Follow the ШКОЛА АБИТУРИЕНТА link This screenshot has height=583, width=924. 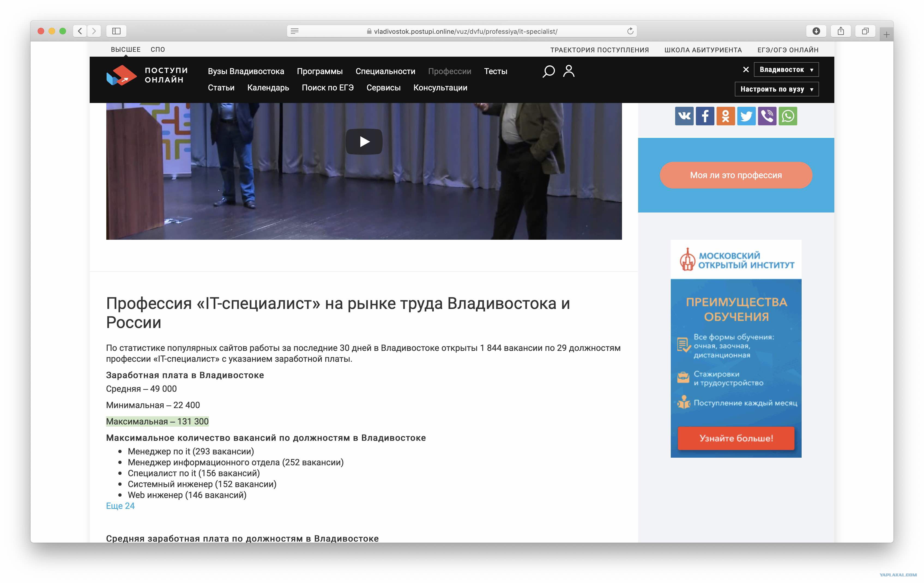[x=703, y=50]
